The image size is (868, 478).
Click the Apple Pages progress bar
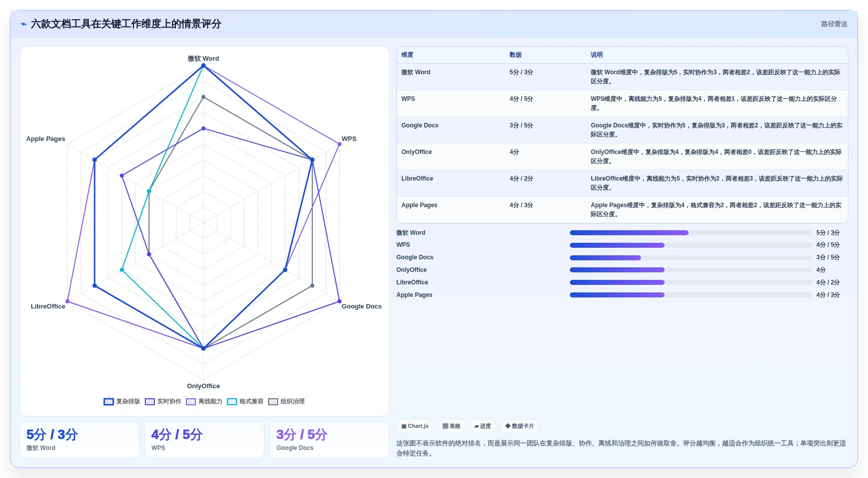tap(691, 295)
